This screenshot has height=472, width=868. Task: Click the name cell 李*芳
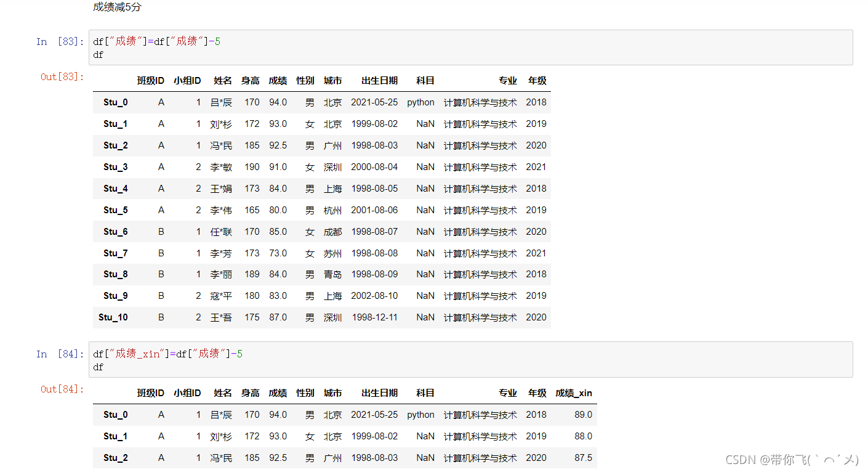[x=221, y=253]
